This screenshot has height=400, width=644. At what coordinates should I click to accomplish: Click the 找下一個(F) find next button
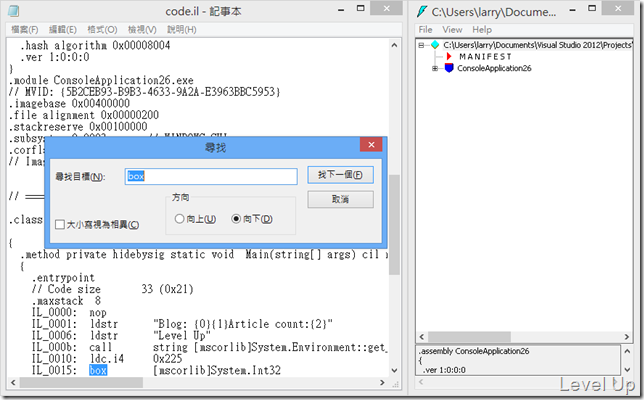340,175
